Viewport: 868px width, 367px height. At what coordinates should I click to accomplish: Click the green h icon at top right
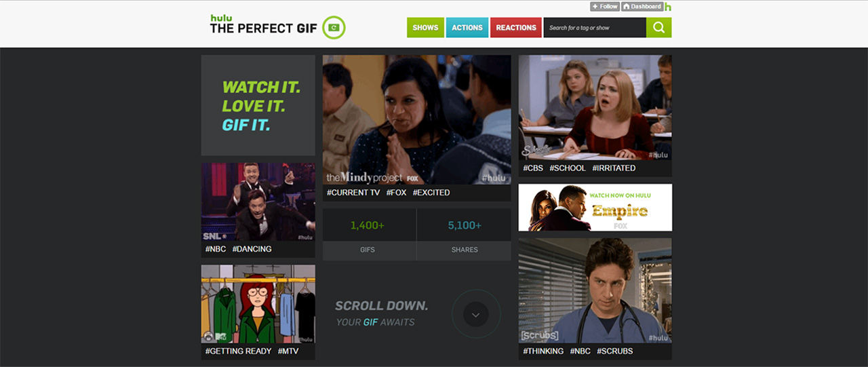(x=668, y=7)
